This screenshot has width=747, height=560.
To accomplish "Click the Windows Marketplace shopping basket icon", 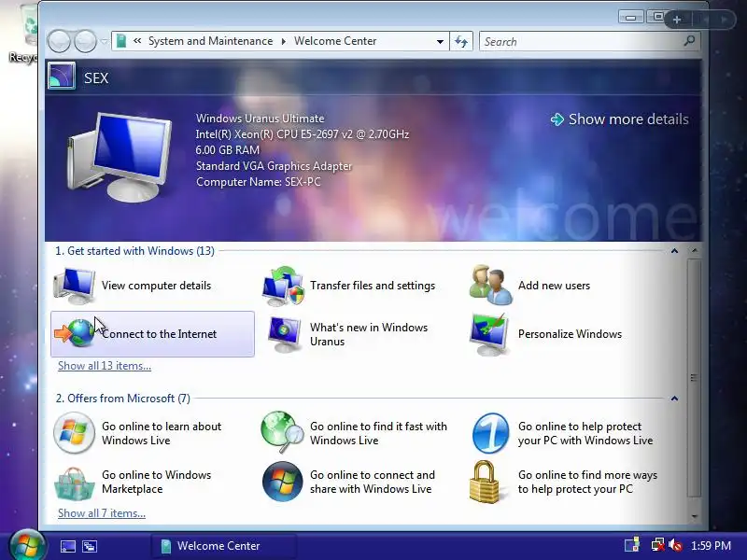I will tap(75, 483).
